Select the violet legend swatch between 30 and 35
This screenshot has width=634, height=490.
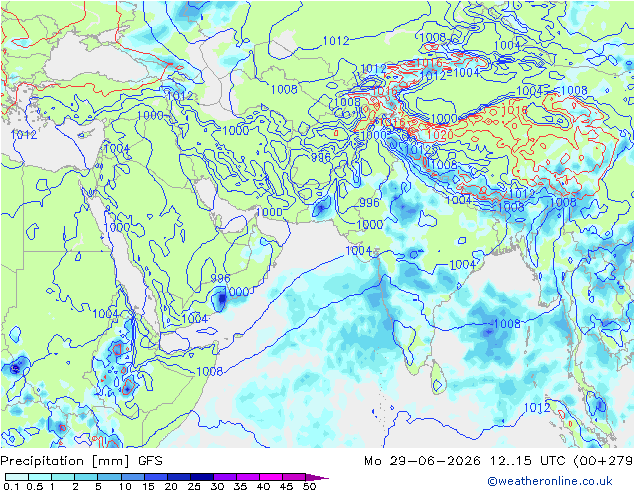tap(224, 477)
